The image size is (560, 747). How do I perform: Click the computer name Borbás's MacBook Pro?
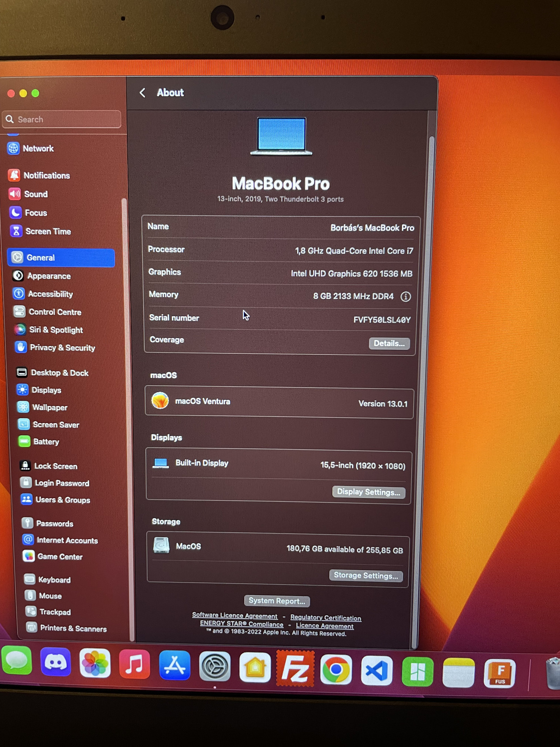coord(372,228)
